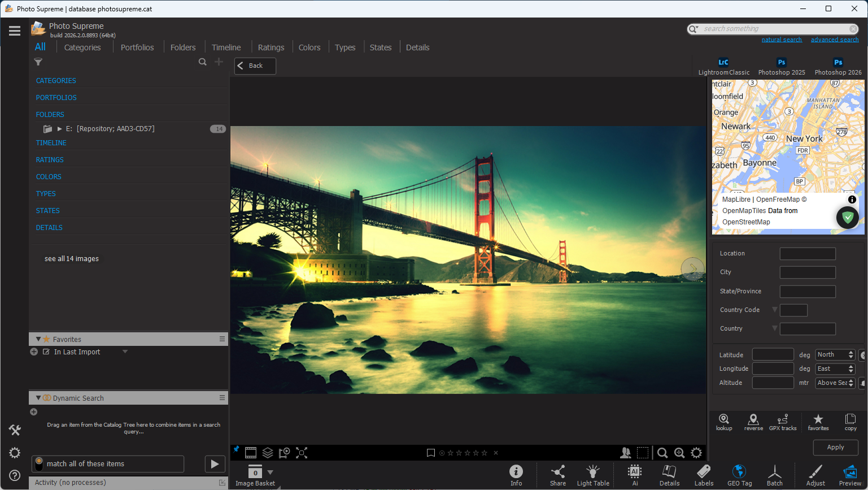
Task: Set the third rating star
Action: tap(466, 453)
